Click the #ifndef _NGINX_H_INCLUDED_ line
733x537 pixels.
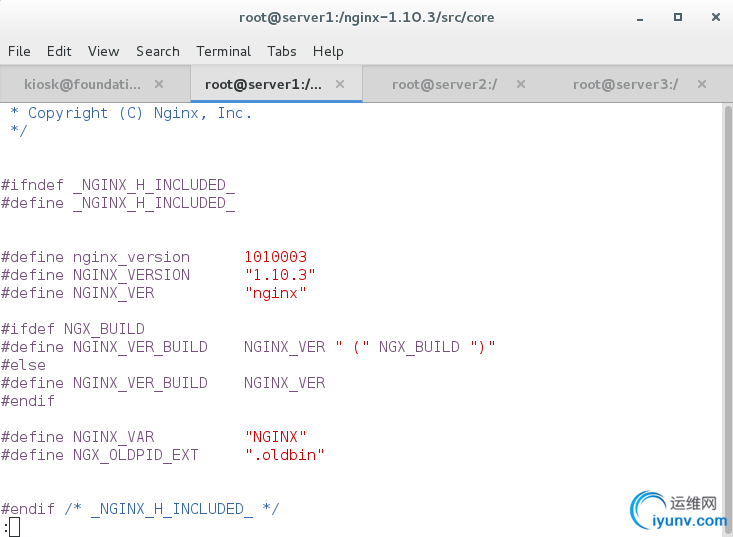coord(118,185)
